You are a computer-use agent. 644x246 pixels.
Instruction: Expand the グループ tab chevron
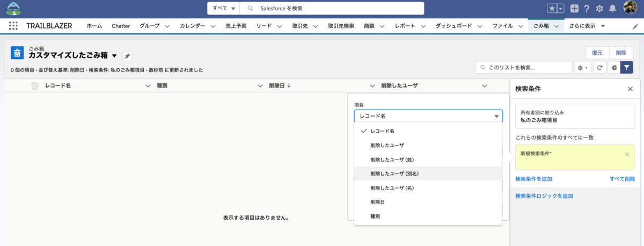167,26
